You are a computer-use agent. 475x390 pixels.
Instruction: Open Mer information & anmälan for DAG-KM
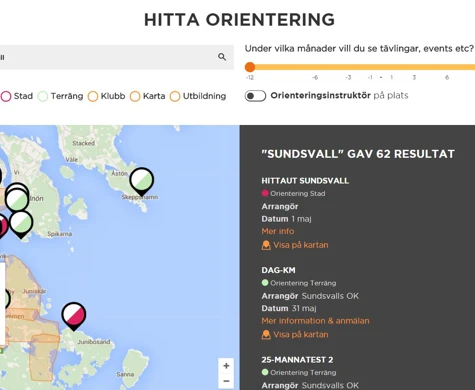coord(315,321)
